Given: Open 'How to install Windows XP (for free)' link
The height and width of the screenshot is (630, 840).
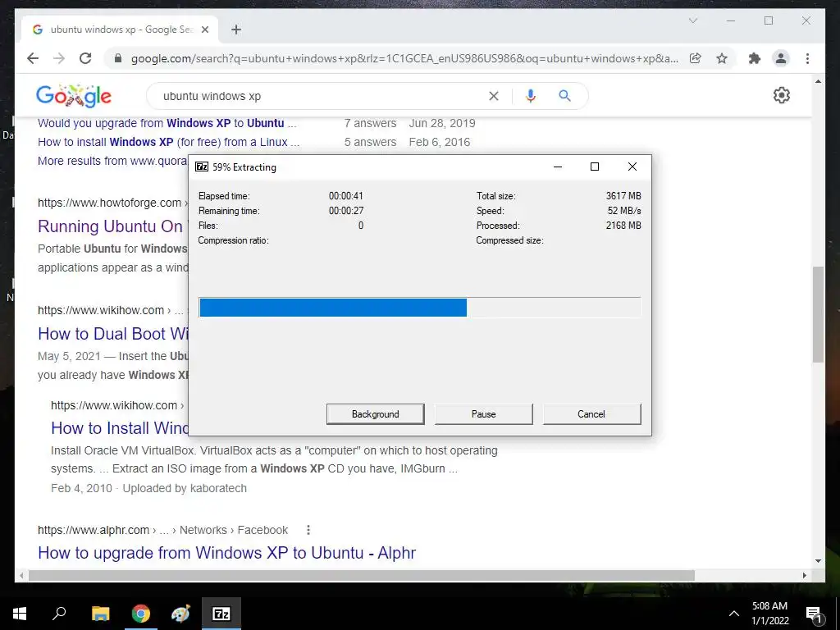Looking at the screenshot, I should 169,142.
